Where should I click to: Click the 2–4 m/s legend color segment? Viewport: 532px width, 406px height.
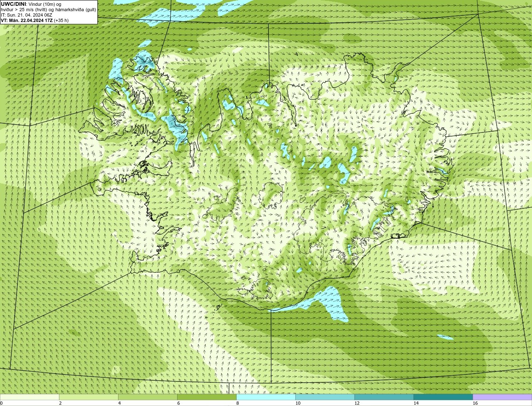point(89,397)
